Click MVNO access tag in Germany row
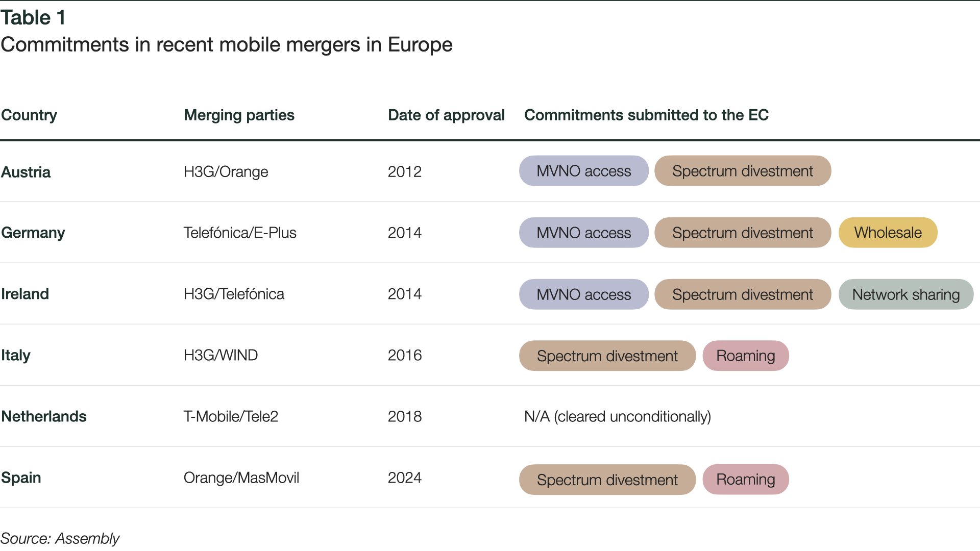 [583, 233]
